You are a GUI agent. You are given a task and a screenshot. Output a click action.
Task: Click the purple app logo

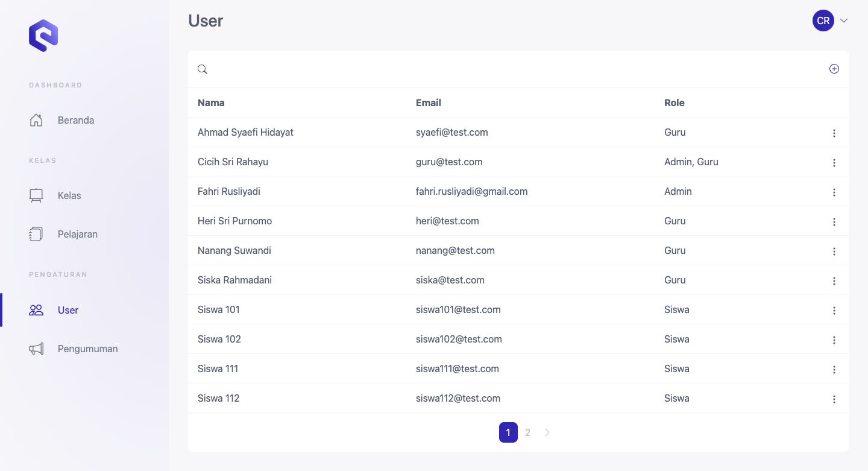click(x=43, y=36)
